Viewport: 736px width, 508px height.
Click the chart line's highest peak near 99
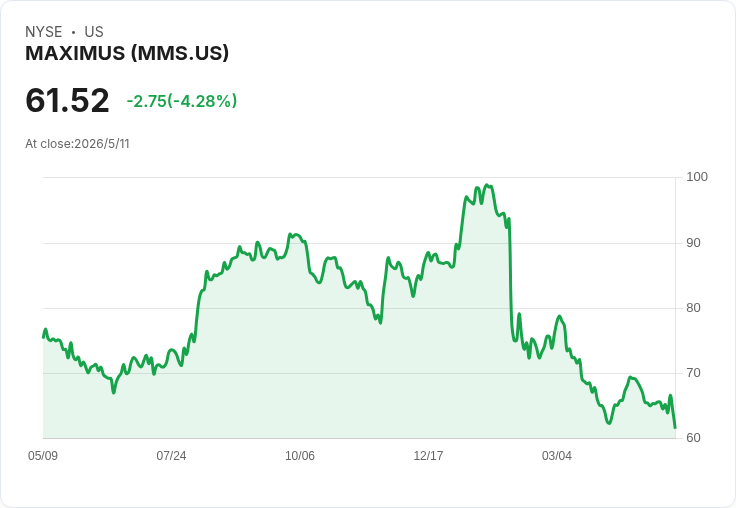[487, 185]
